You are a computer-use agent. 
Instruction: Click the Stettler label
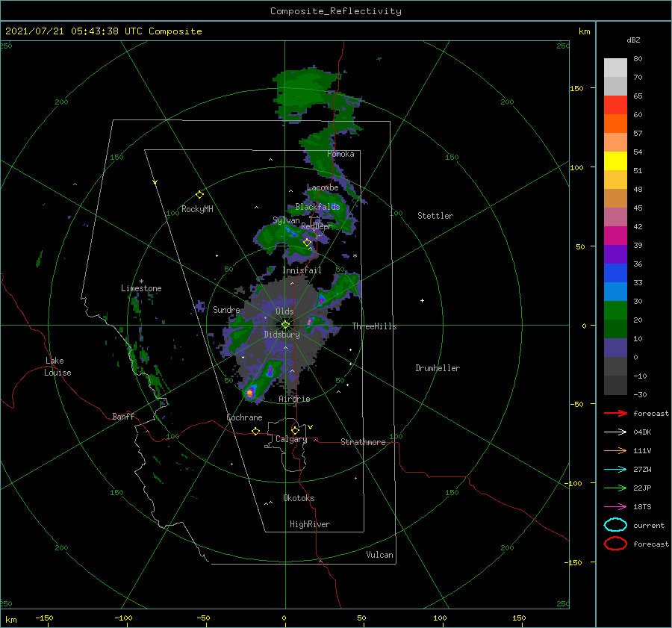pos(435,216)
